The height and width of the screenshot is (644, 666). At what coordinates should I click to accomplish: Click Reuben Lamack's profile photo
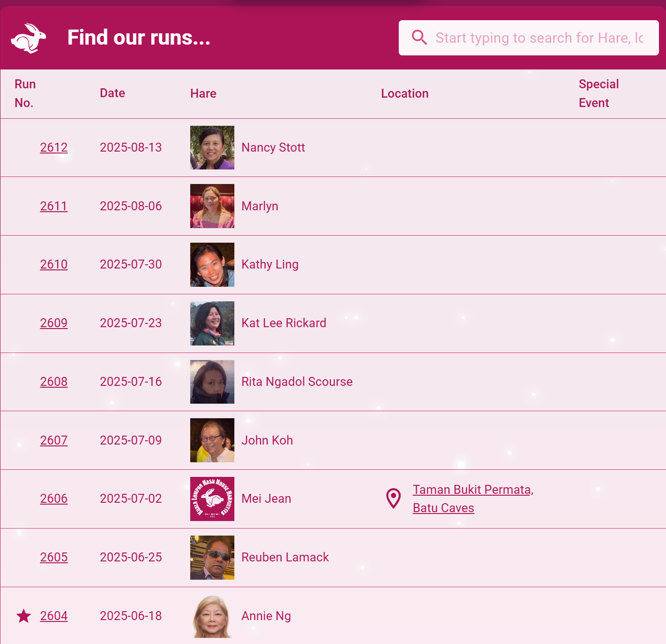(212, 558)
